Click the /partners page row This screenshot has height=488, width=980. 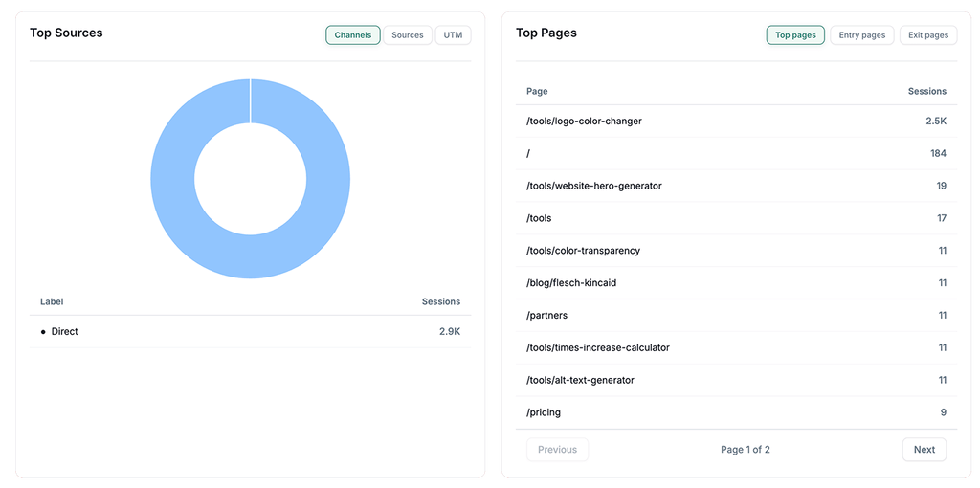[x=736, y=316]
